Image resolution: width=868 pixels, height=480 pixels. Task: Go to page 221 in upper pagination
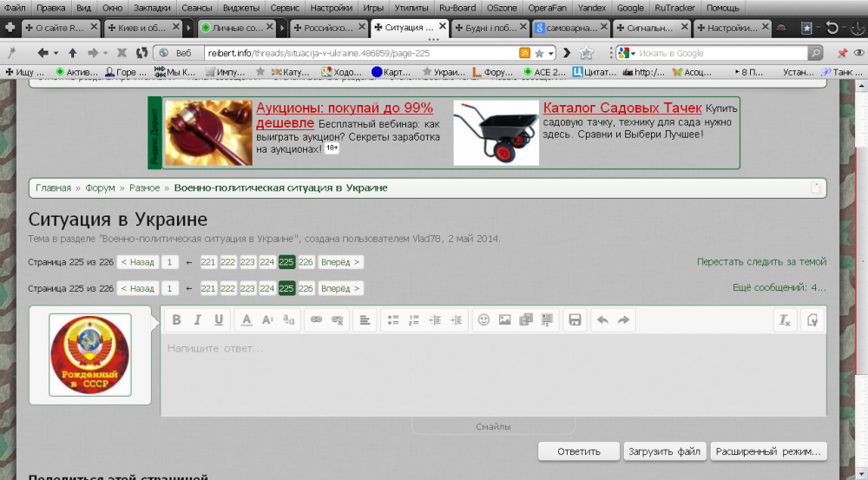pos(208,262)
